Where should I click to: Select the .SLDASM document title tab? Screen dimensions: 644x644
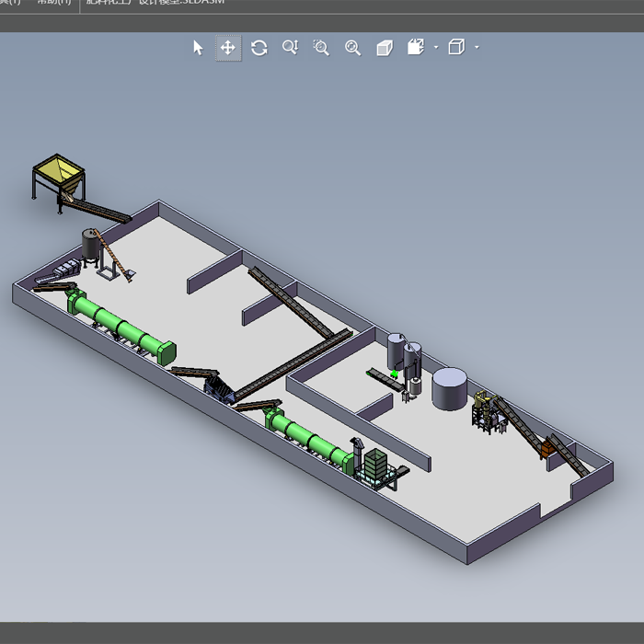click(155, 3)
